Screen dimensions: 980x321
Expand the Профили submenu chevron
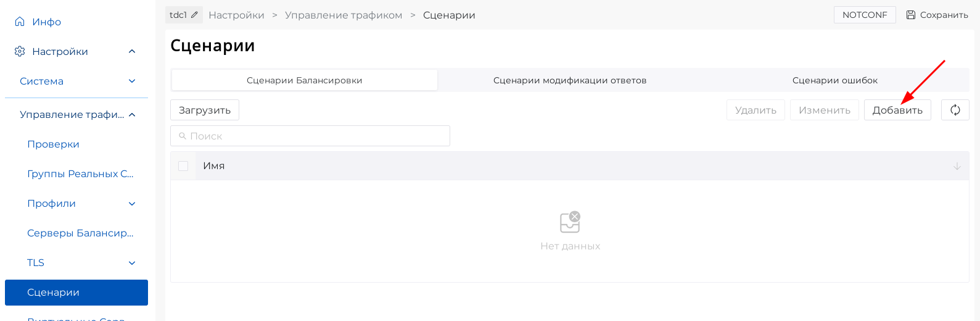coord(132,204)
